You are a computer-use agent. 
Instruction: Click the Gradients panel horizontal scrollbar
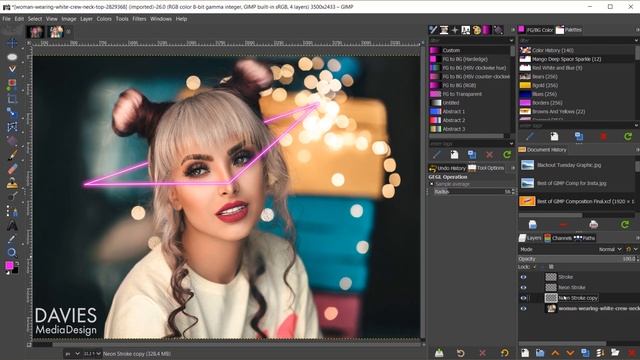coord(467,136)
